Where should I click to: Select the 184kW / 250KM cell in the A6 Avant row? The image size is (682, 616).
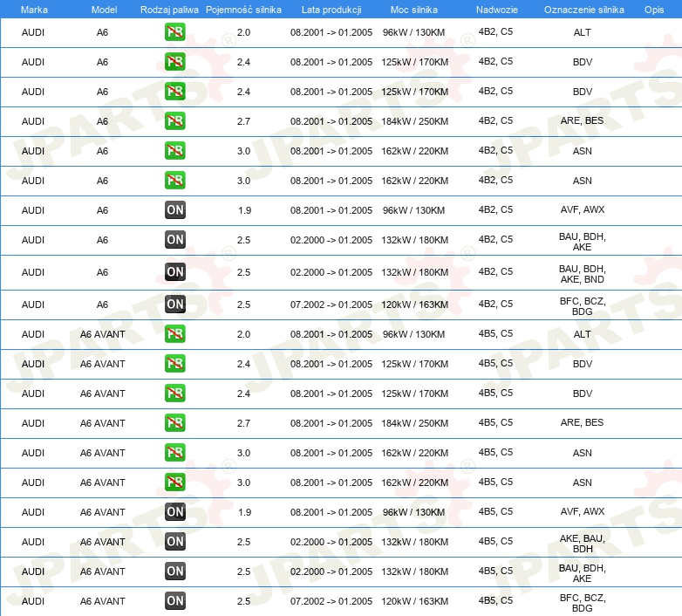[x=414, y=423]
